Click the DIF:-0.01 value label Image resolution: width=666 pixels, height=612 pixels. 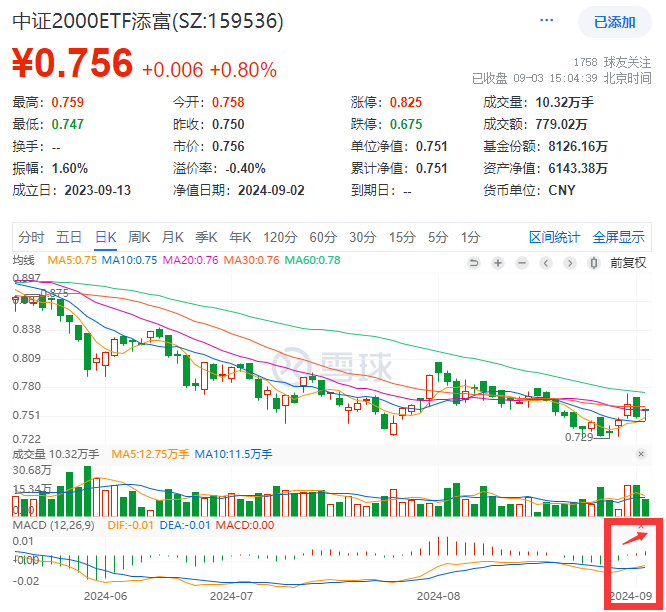tap(130, 525)
